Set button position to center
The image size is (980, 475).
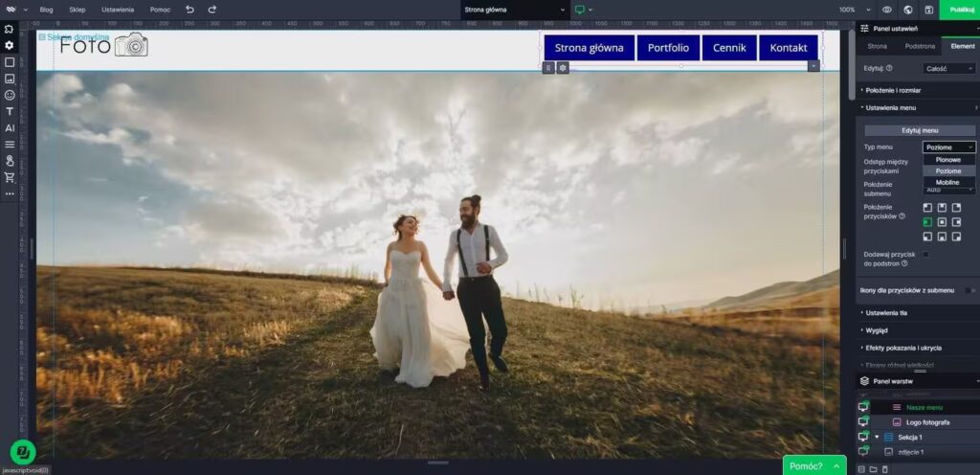tap(942, 222)
